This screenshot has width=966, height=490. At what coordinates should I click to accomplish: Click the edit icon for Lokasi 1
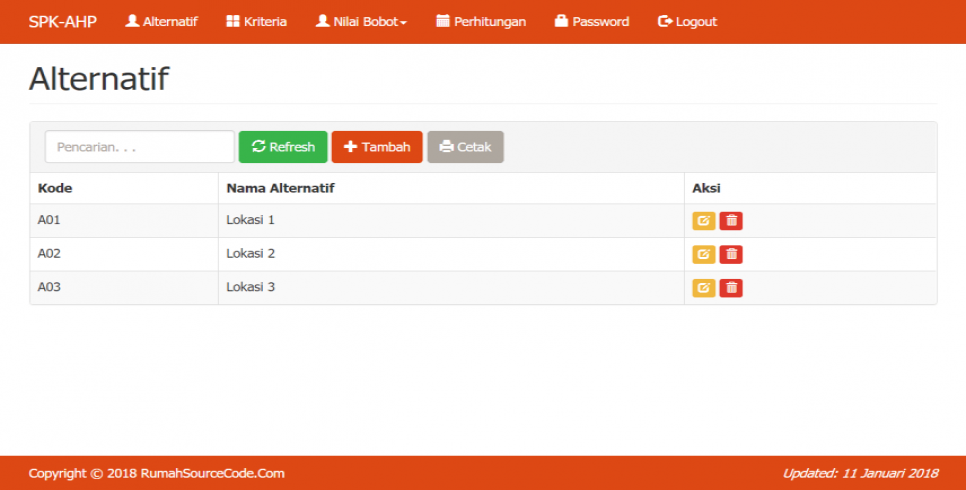pos(704,221)
